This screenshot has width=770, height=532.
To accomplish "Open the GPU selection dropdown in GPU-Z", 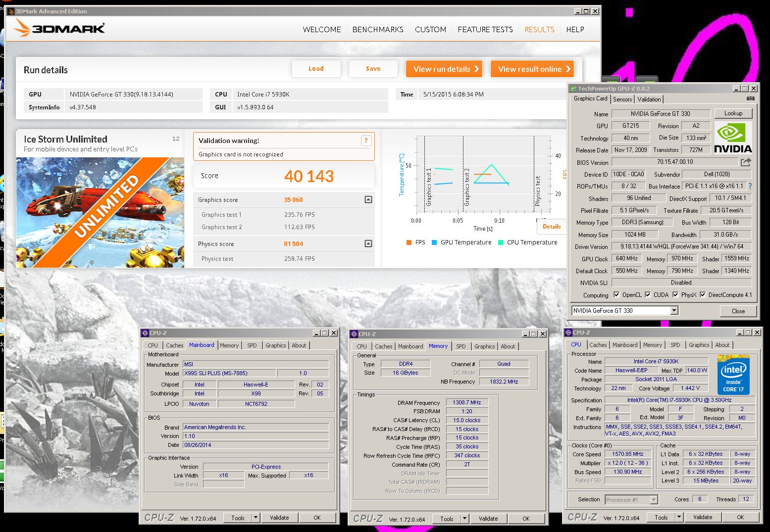I will click(674, 310).
